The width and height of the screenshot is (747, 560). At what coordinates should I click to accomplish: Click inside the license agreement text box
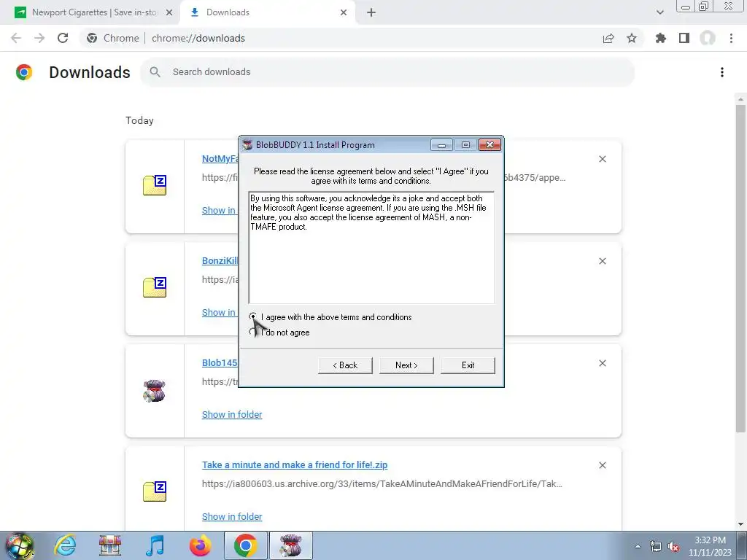click(371, 248)
